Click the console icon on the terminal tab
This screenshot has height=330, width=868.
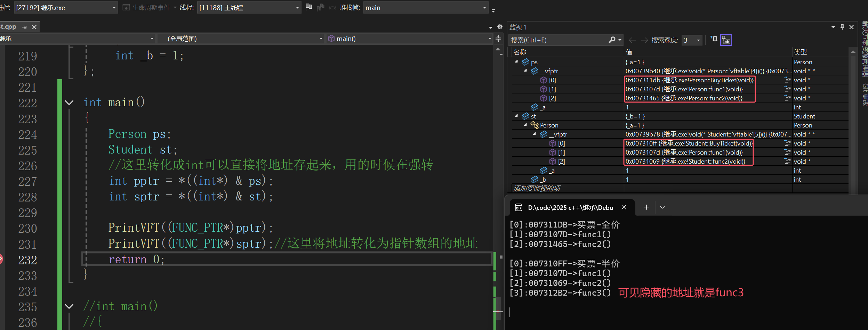519,207
